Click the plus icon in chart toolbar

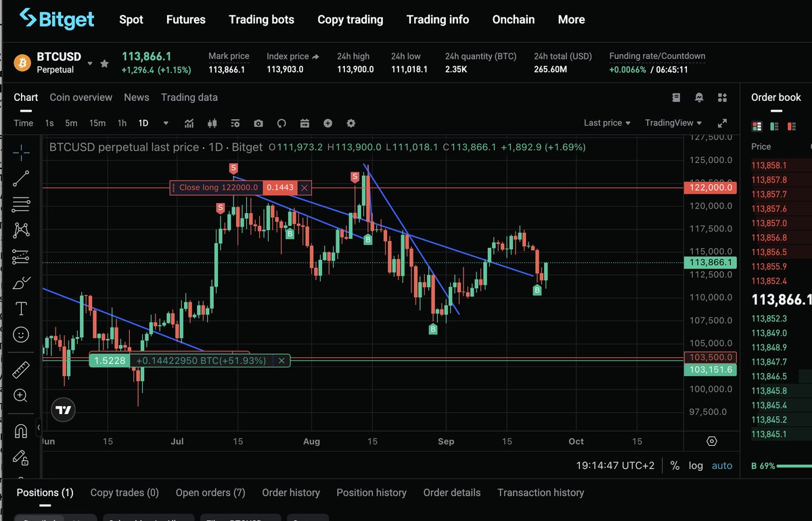tap(328, 123)
